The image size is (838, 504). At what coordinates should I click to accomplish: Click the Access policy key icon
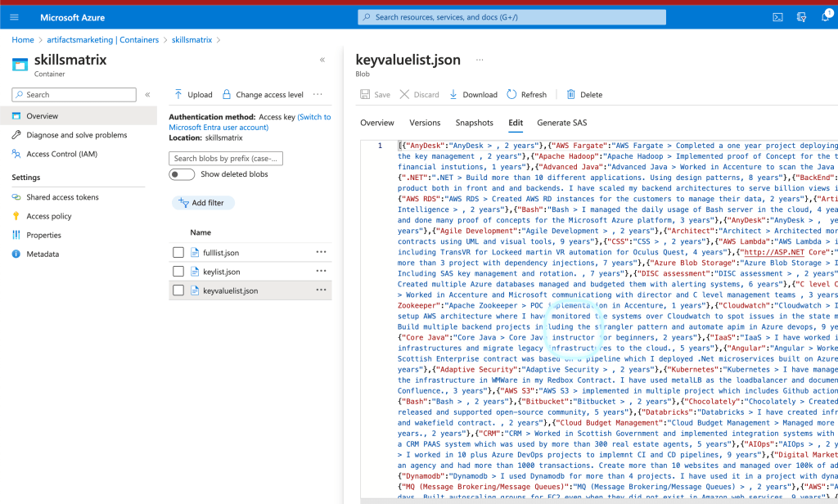[16, 216]
